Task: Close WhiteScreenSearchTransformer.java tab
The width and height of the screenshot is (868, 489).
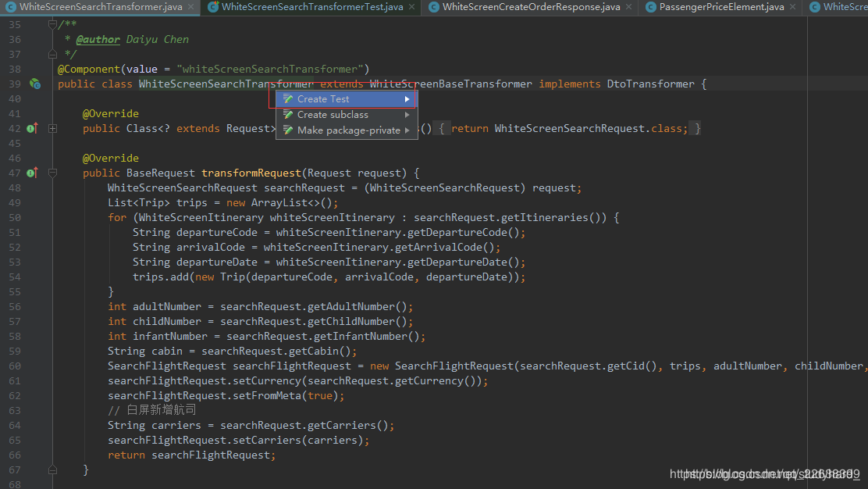Action: point(191,7)
